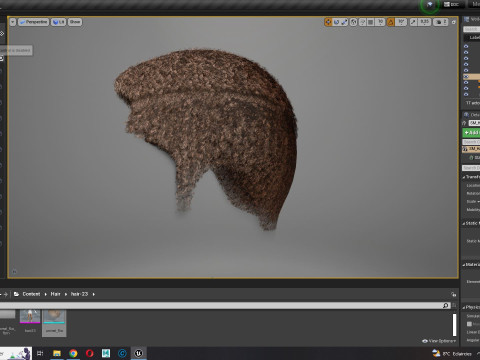Image resolution: width=480 pixels, height=360 pixels.
Task: Open View Options in Content Browser
Action: 439,341
